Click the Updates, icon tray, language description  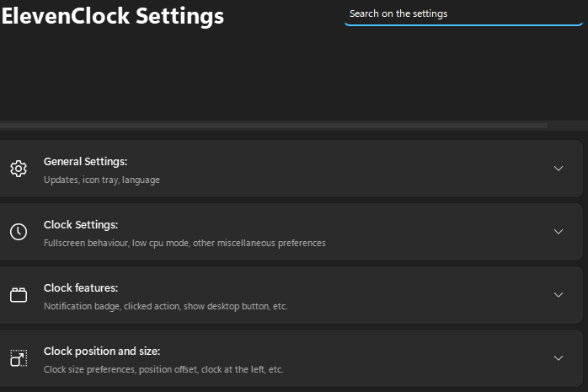click(102, 180)
